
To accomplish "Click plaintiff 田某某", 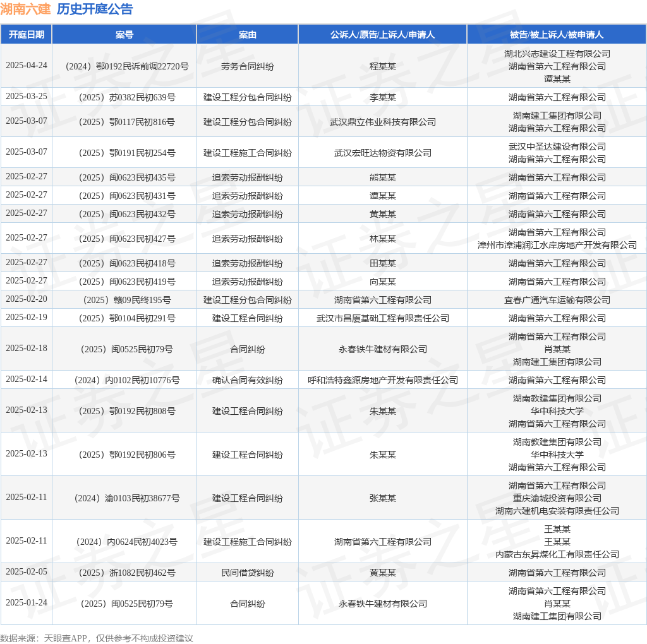I will [x=382, y=263].
